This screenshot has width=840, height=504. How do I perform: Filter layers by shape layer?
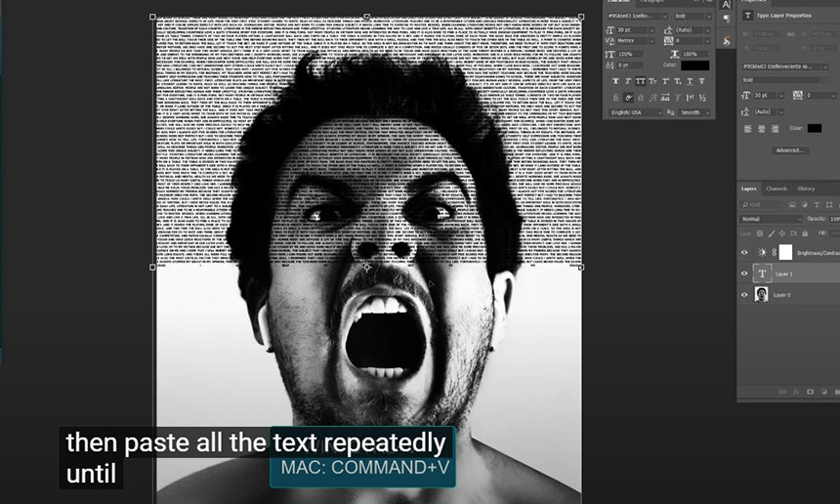coord(829,204)
